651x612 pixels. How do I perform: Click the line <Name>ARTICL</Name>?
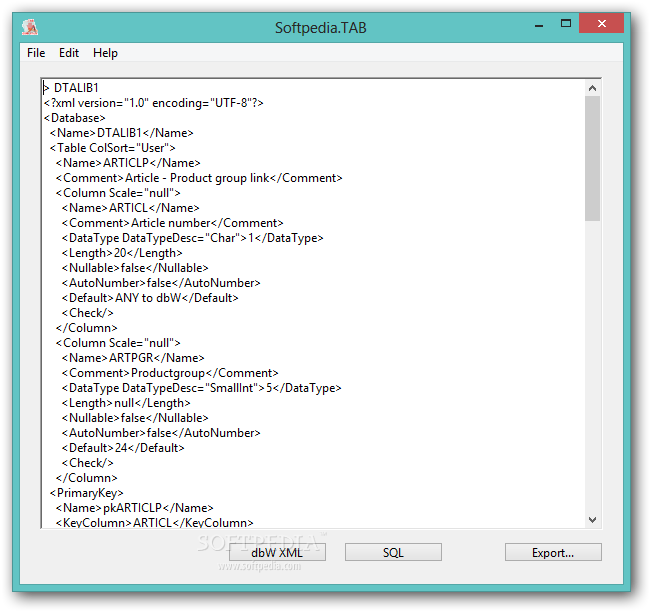click(x=131, y=208)
